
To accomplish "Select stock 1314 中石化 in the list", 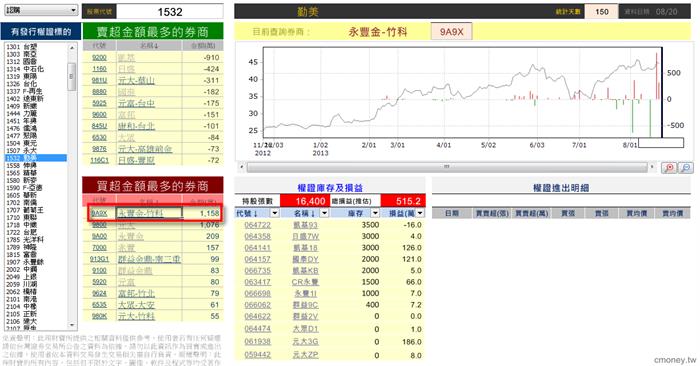I will [x=25, y=69].
